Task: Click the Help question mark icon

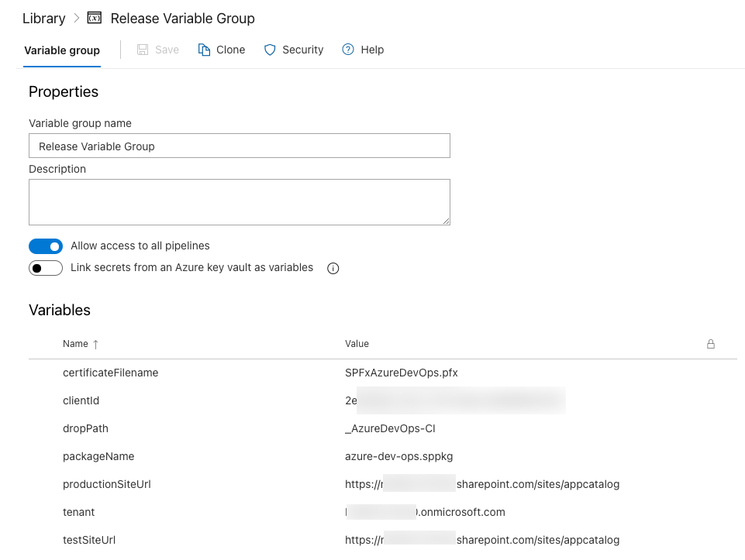Action: [348, 50]
